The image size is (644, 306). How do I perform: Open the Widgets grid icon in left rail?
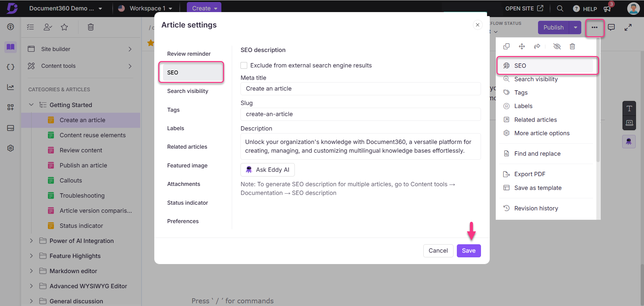[11, 107]
